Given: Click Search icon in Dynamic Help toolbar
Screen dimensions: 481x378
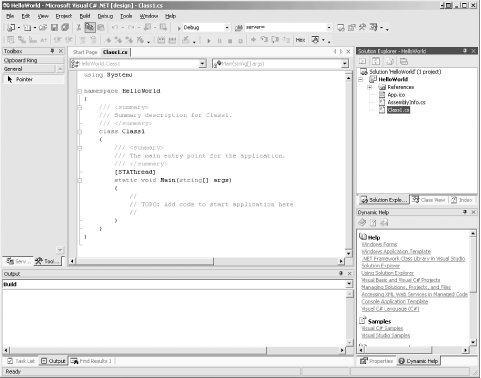Looking at the screenshot, I should [x=384, y=223].
